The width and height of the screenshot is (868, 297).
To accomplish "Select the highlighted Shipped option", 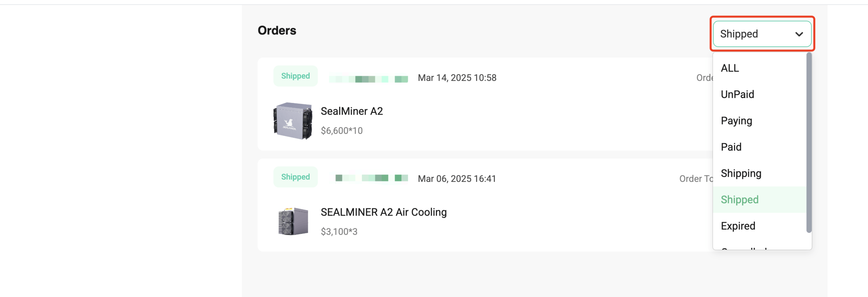I will (x=759, y=199).
